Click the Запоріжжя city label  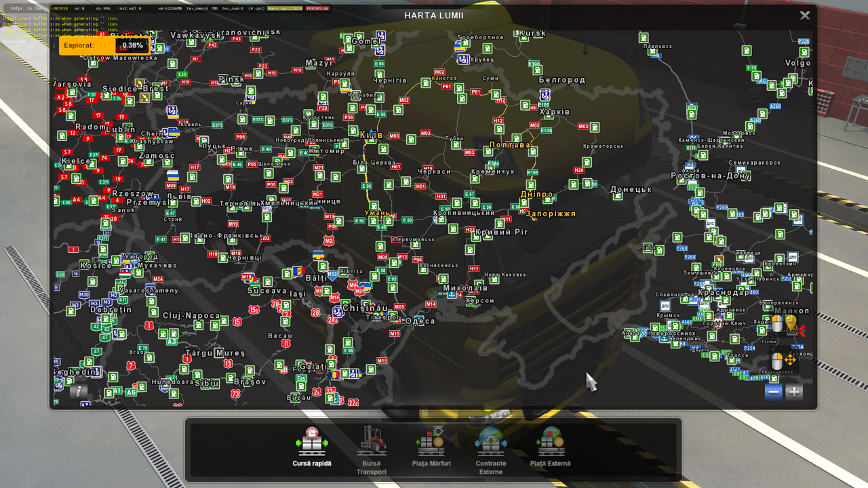(x=551, y=213)
